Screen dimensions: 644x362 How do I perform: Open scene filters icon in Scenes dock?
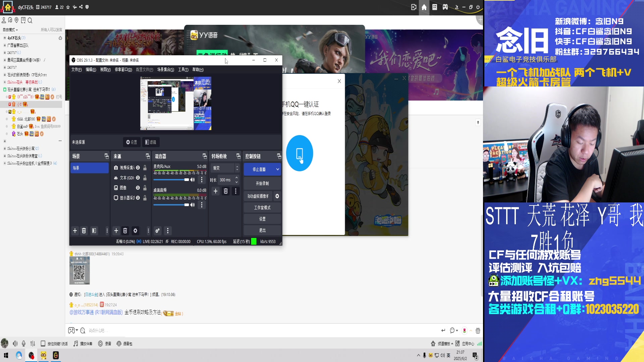click(94, 231)
